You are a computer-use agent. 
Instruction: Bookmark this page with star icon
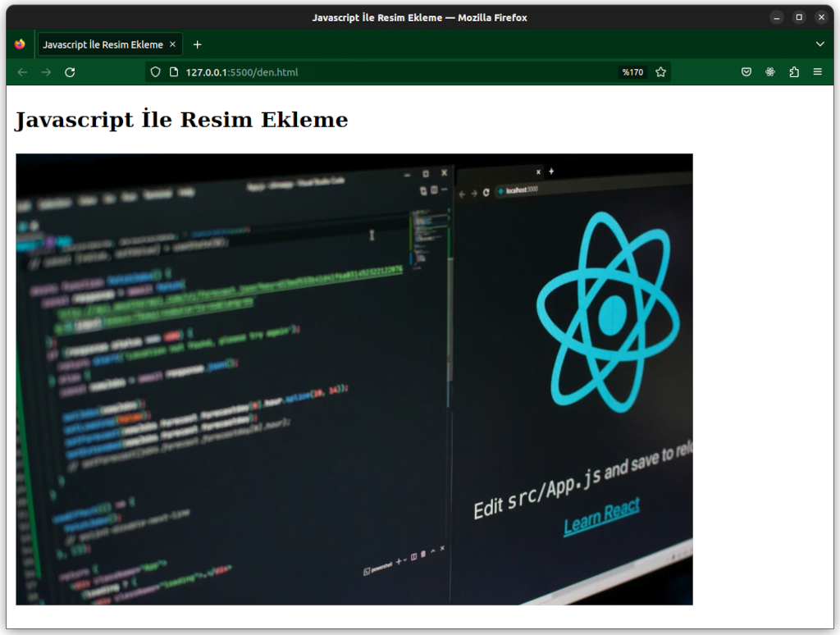[660, 72]
